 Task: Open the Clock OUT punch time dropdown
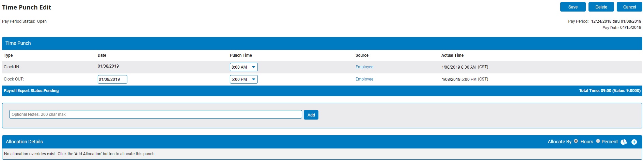(244, 79)
